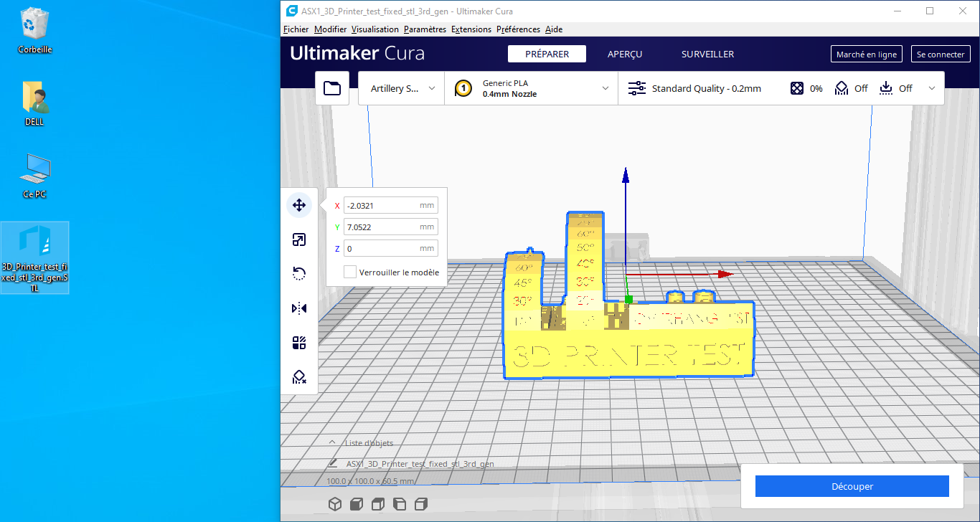The height and width of the screenshot is (522, 980).
Task: Toggle Verrouiller le modèle checkbox
Action: pos(350,272)
